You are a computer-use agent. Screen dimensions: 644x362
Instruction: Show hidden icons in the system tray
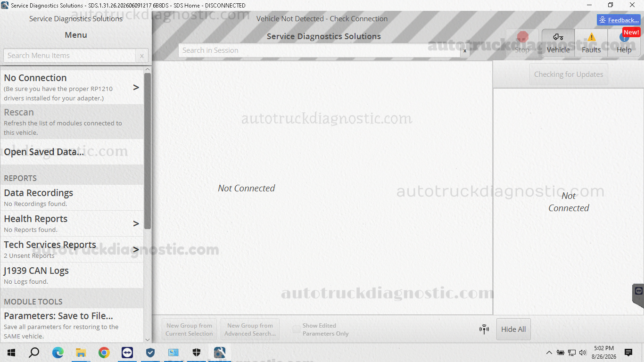(x=549, y=353)
